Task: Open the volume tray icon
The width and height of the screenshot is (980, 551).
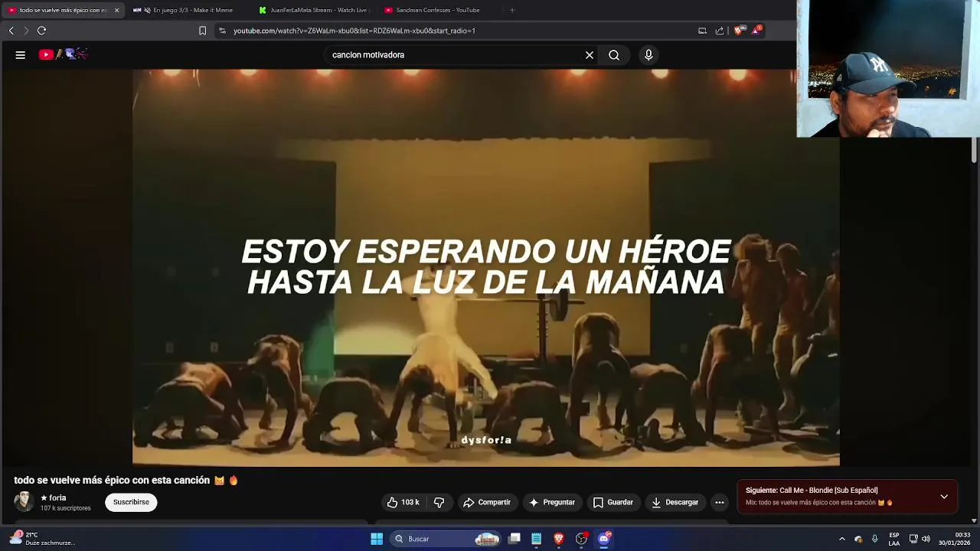Action: point(926,539)
